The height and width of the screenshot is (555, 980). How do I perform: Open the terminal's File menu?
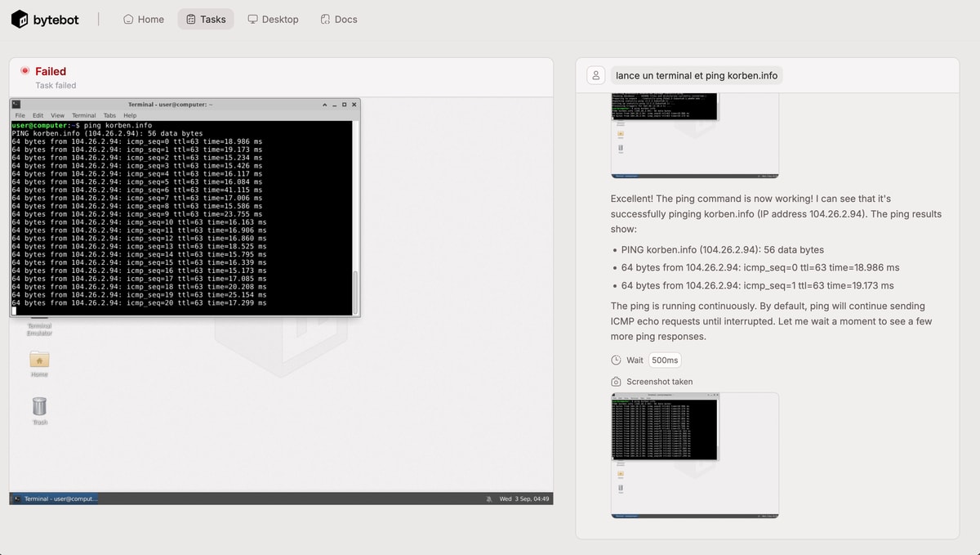pyautogui.click(x=20, y=115)
